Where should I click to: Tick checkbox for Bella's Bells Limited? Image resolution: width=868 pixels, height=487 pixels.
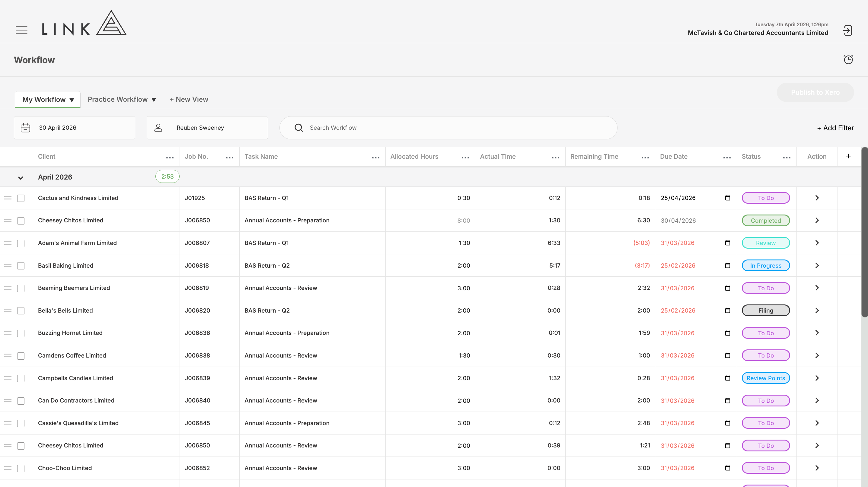tap(21, 310)
